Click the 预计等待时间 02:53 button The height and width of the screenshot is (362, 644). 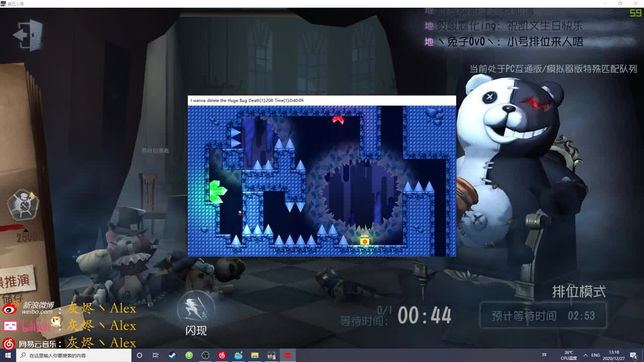544,316
